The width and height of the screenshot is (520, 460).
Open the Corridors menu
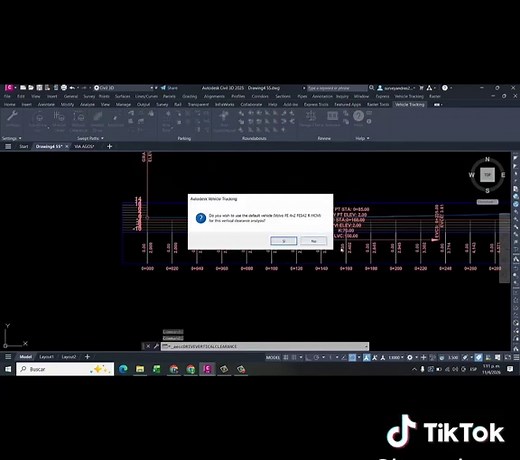point(260,96)
